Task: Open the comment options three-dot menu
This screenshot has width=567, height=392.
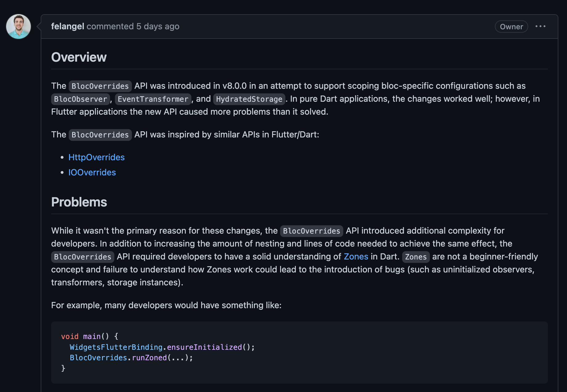Action: tap(540, 27)
